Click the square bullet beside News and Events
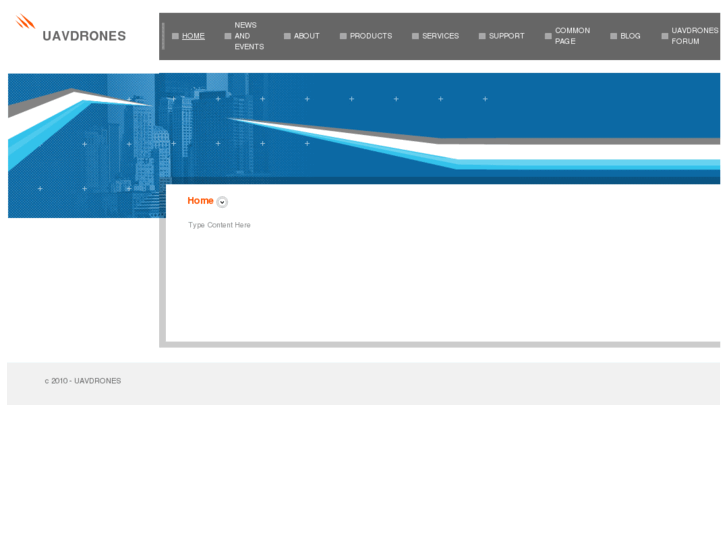727x545 pixels. (228, 36)
